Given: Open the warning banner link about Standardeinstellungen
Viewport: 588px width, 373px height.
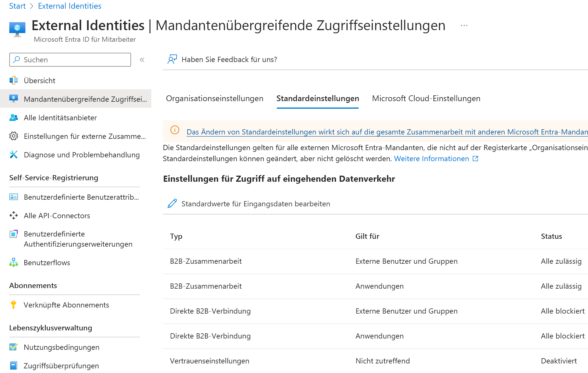Looking at the screenshot, I should 387,132.
